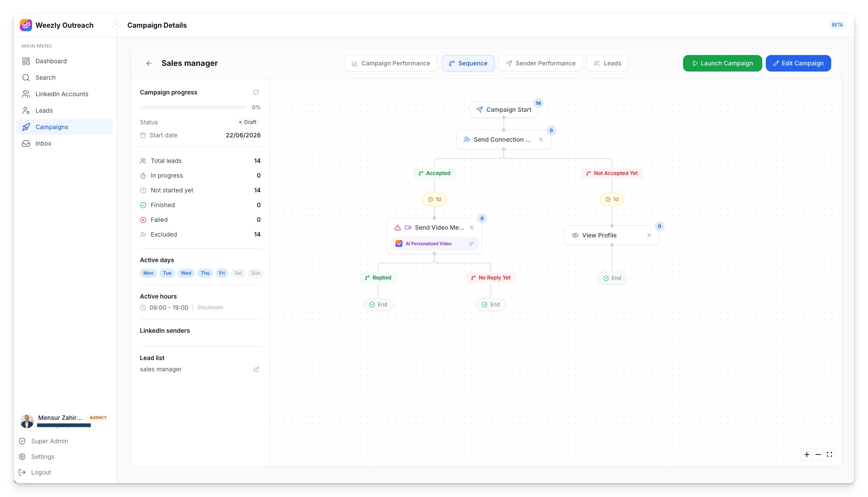Select Campaigns in the sidebar
Viewport: 868px width, 497px height.
tap(65, 127)
